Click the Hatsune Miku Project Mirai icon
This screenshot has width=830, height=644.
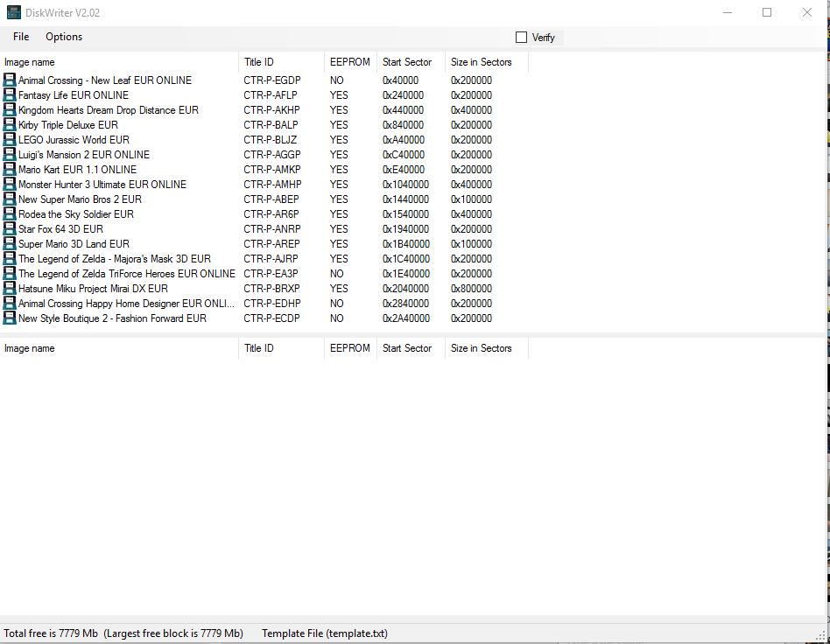coord(10,288)
